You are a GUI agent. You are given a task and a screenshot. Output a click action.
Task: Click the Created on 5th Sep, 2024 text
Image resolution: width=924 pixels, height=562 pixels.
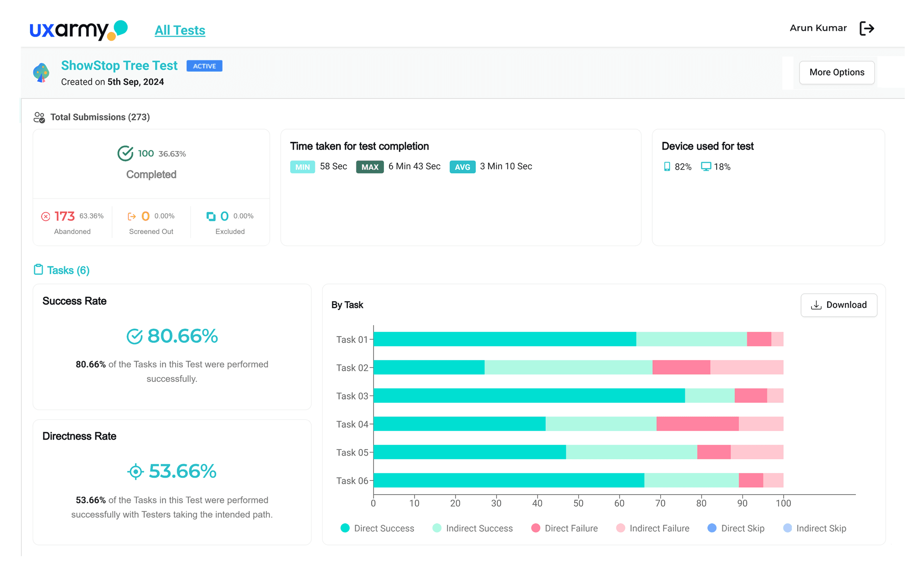click(112, 82)
